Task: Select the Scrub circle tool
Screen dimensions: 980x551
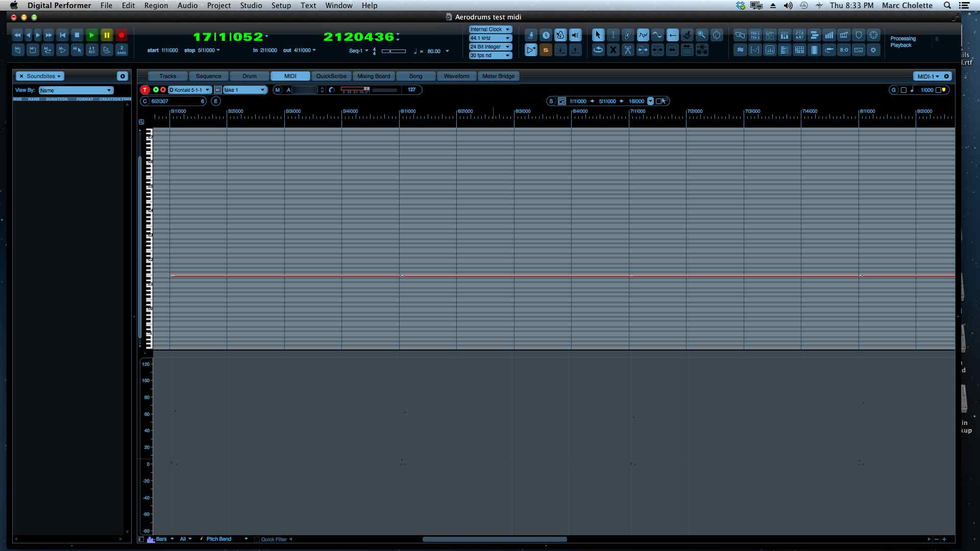Action: pos(717,35)
